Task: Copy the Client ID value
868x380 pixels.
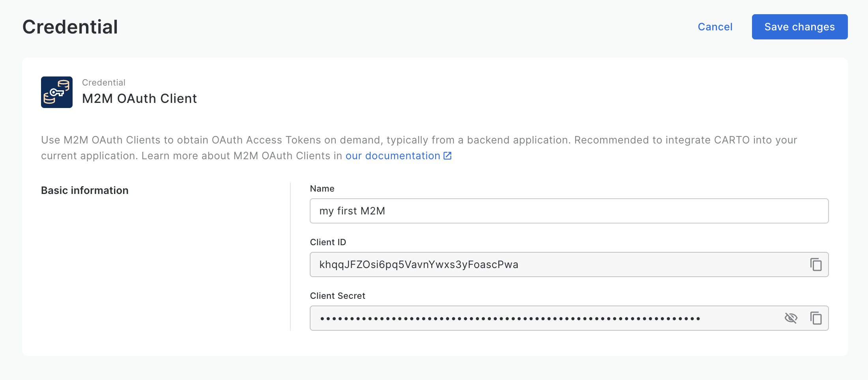Action: [816, 265]
